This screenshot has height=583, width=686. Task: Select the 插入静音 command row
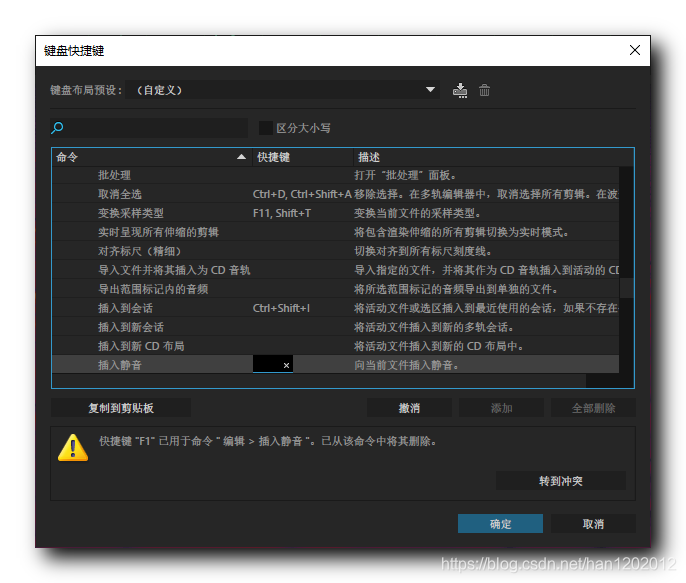[335, 365]
